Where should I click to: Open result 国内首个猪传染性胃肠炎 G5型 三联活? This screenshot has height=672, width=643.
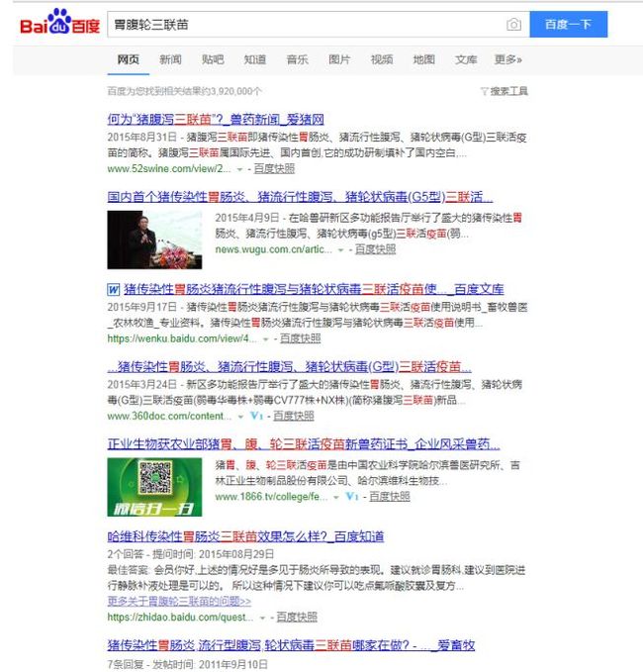(x=300, y=197)
